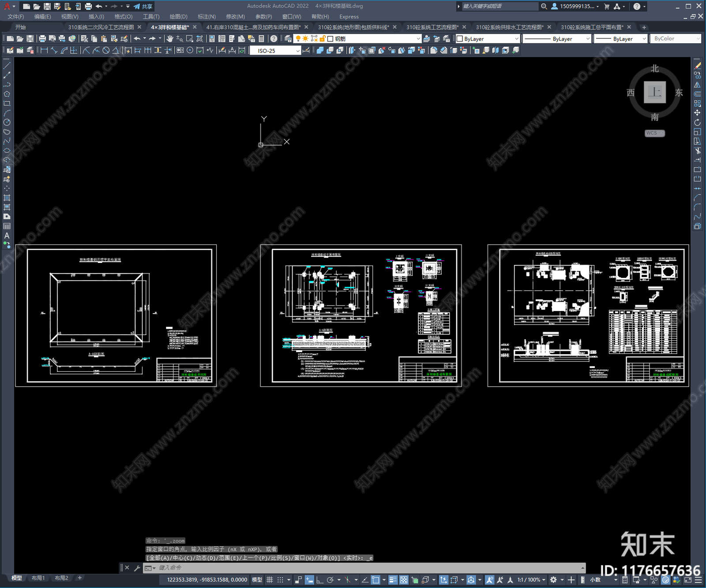Click the 模型 model space button in status bar
706x588 pixels.
[x=257, y=580]
